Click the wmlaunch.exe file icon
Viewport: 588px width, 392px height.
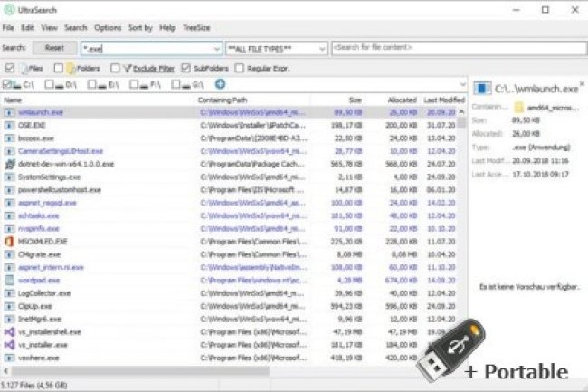[9, 112]
